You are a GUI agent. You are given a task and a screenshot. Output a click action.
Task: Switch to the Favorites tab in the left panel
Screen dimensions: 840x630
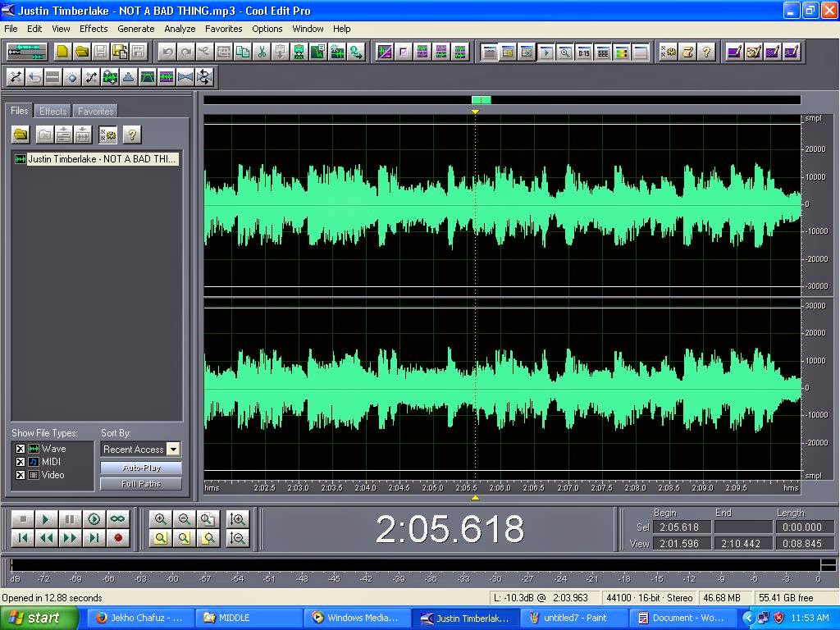pos(95,112)
